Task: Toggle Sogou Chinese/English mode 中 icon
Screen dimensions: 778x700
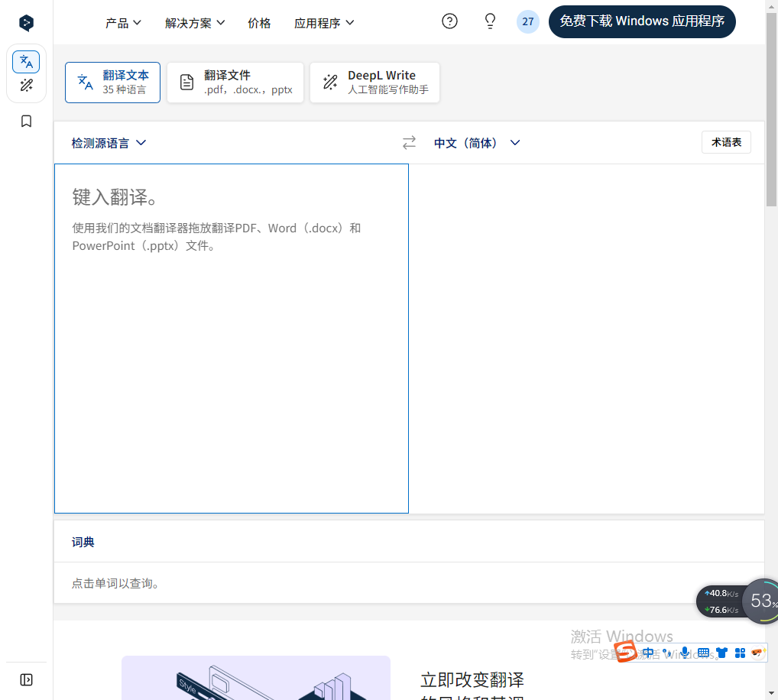Action: (x=648, y=653)
